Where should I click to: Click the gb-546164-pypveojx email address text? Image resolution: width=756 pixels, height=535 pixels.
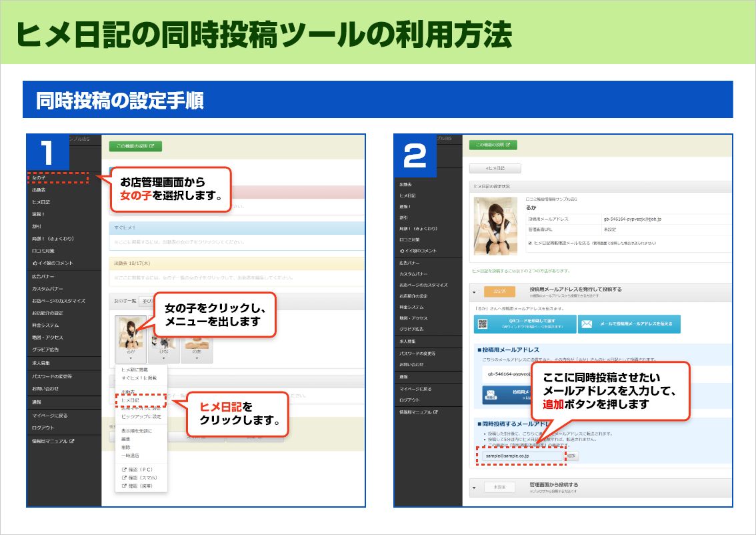coord(632,219)
